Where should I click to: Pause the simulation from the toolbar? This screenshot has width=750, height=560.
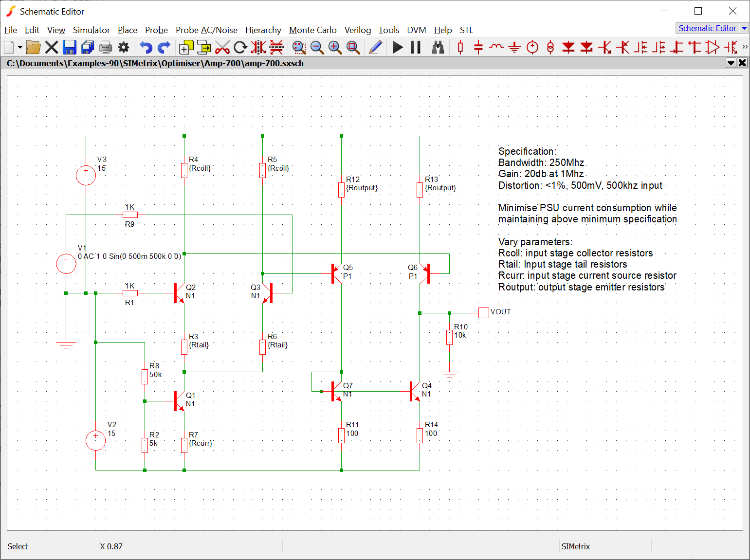click(416, 47)
